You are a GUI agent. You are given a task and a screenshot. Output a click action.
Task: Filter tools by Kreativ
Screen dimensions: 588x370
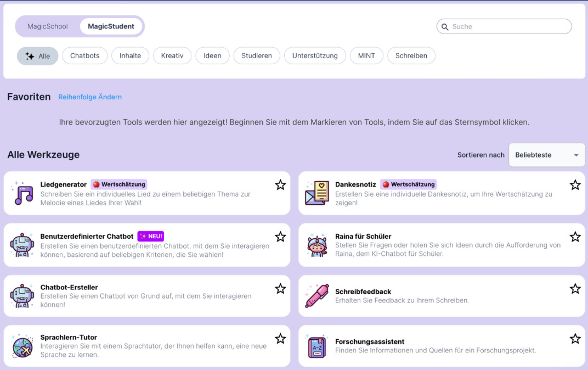172,55
